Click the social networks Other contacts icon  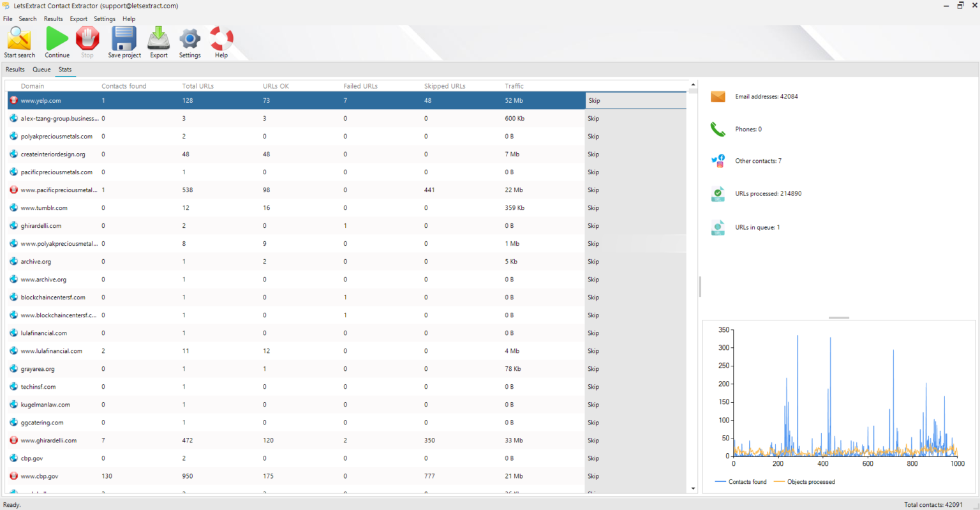718,160
